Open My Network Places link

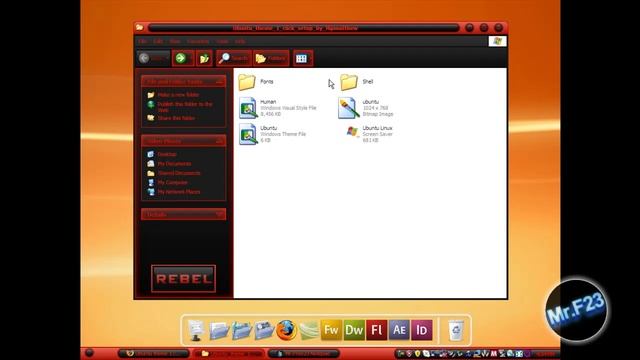click(x=179, y=192)
